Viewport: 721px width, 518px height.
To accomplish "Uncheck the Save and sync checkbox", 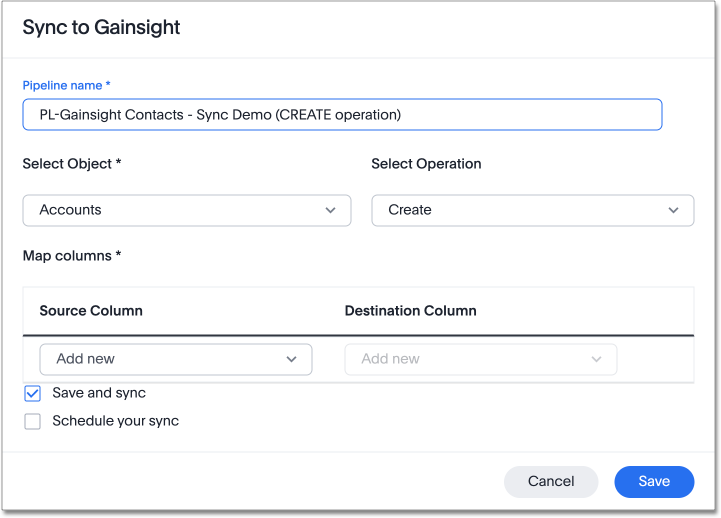I will 33,394.
